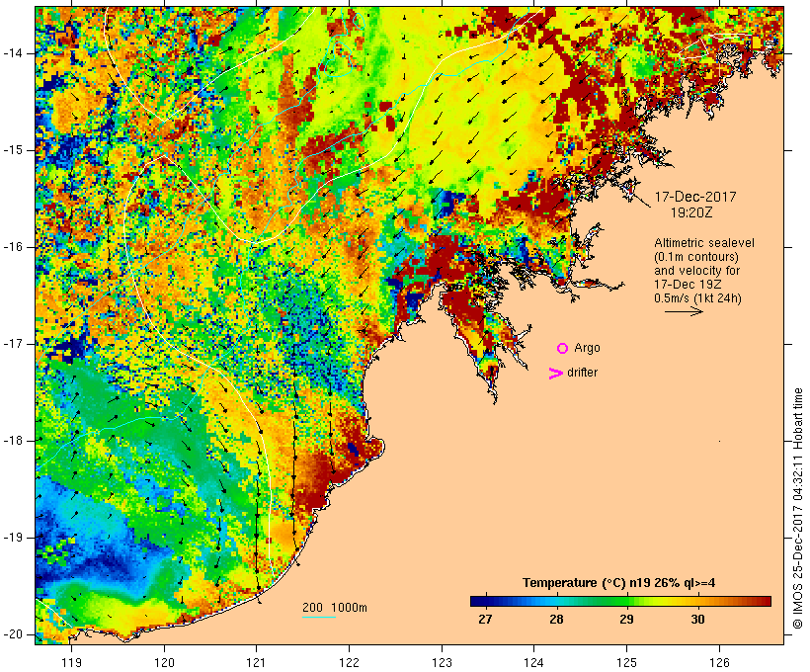Click the 'Altimetric sealevel' caption line
Image resolution: width=810 pixels, height=672 pixels.
click(704, 243)
